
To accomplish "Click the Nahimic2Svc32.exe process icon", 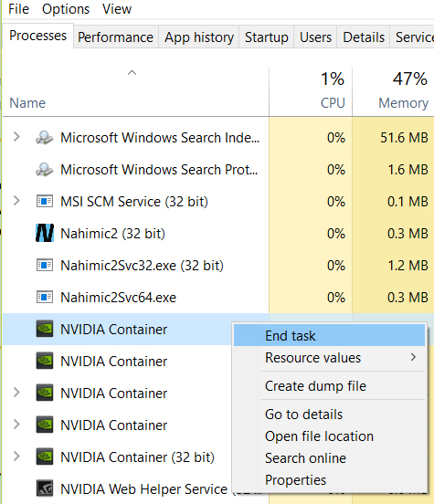I will [45, 265].
